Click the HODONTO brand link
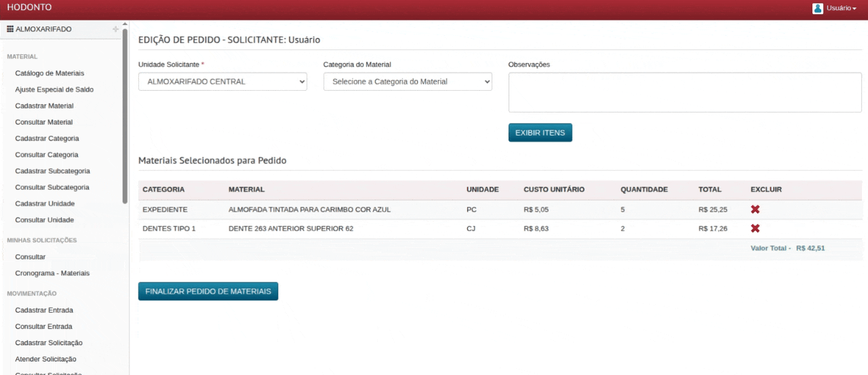This screenshot has width=868, height=375. [29, 7]
